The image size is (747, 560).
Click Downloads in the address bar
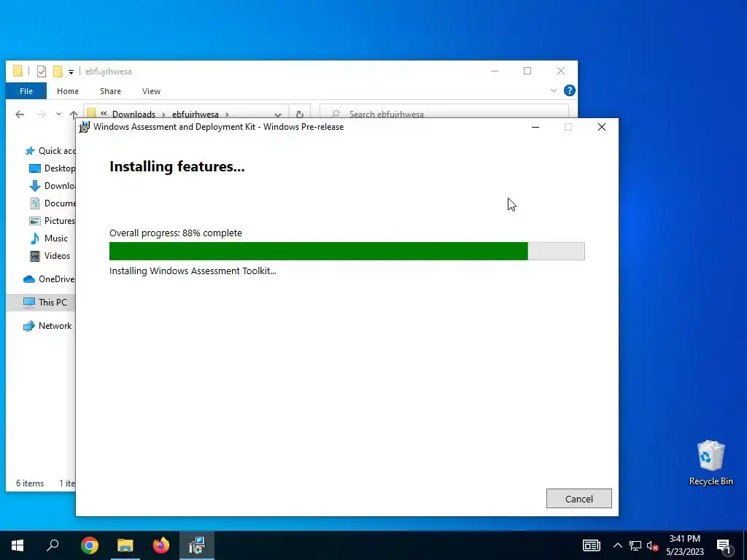pyautogui.click(x=133, y=114)
